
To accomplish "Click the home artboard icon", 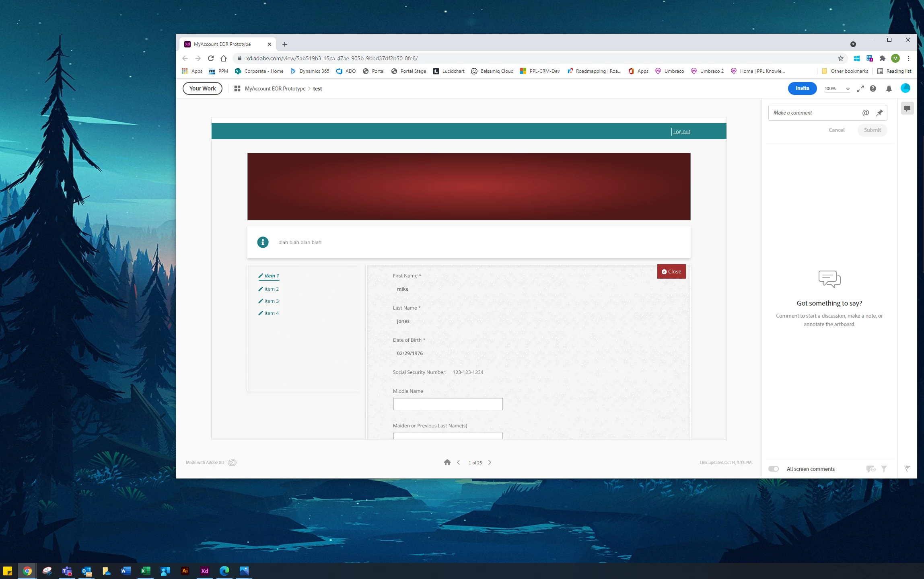I will click(447, 462).
